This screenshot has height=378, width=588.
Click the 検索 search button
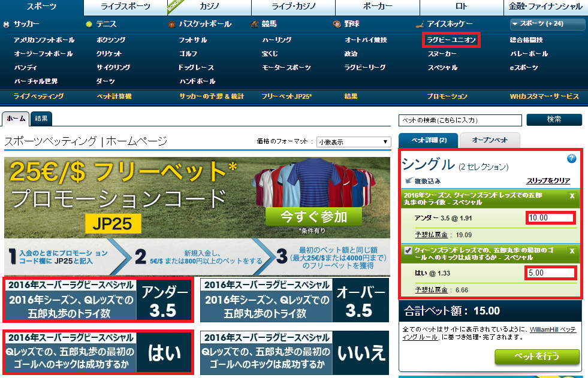[554, 119]
